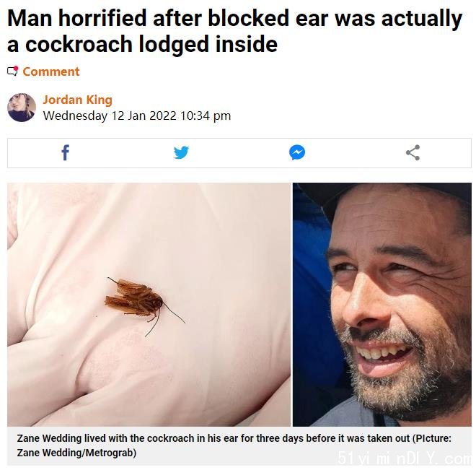Click the Zane Wedding/Metrograb picture credit

pyautogui.click(x=76, y=453)
